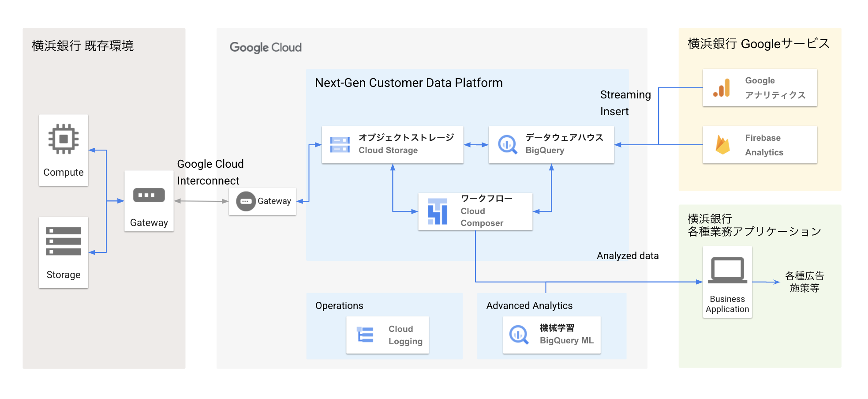Click the BigQuery ML magnifier icon
Image resolution: width=868 pixels, height=399 pixels.
pyautogui.click(x=519, y=335)
